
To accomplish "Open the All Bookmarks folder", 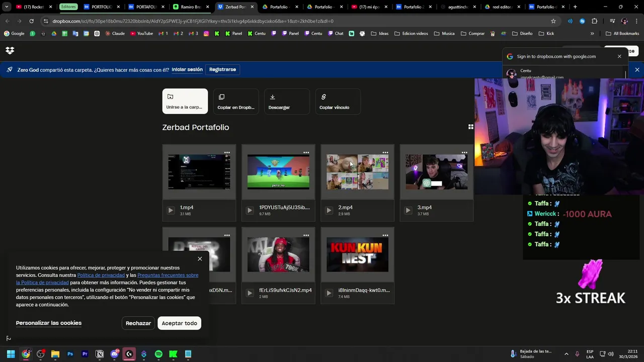I will (622, 34).
